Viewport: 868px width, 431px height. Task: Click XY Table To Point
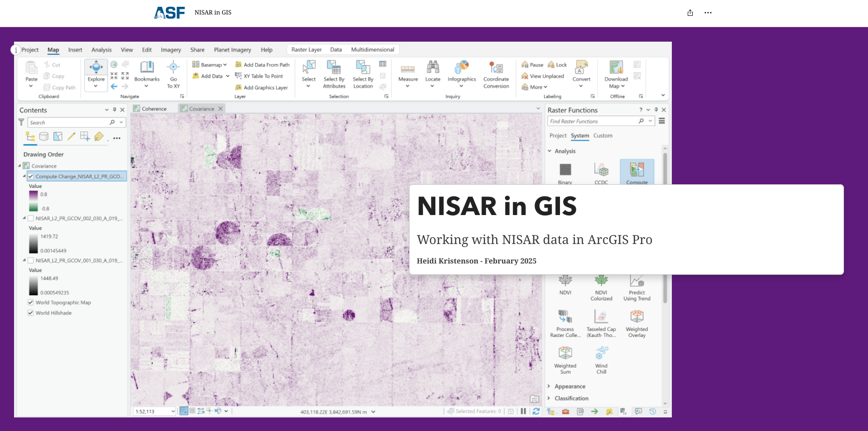(x=259, y=76)
